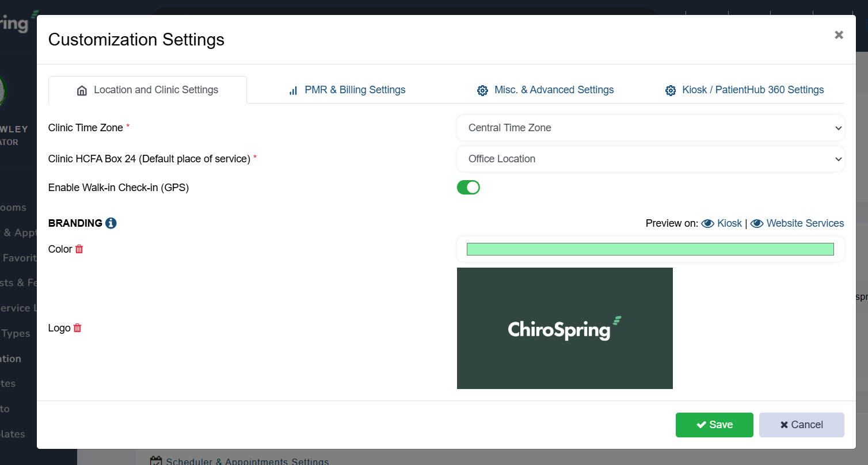Close the Customization Settings dialog
This screenshot has width=868, height=465.
click(x=839, y=35)
